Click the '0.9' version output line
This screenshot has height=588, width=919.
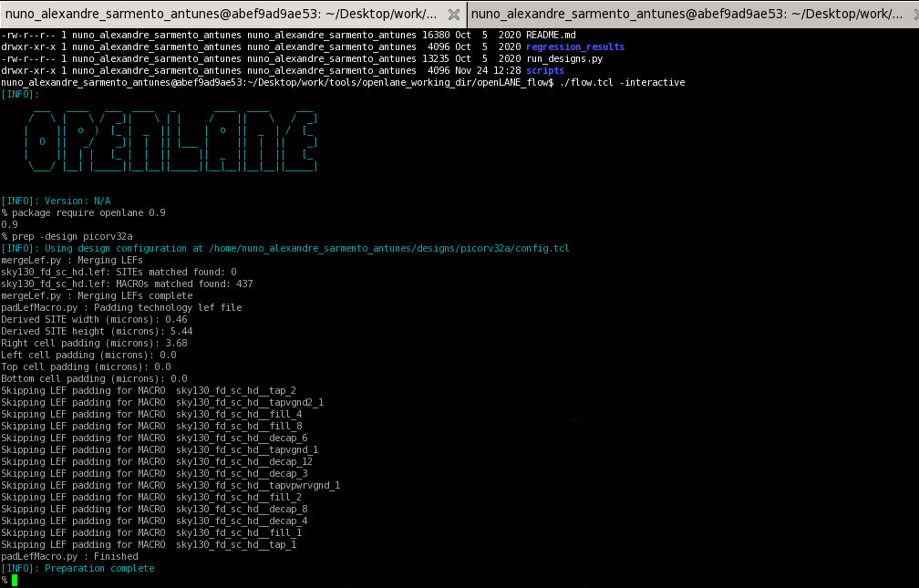pos(9,224)
